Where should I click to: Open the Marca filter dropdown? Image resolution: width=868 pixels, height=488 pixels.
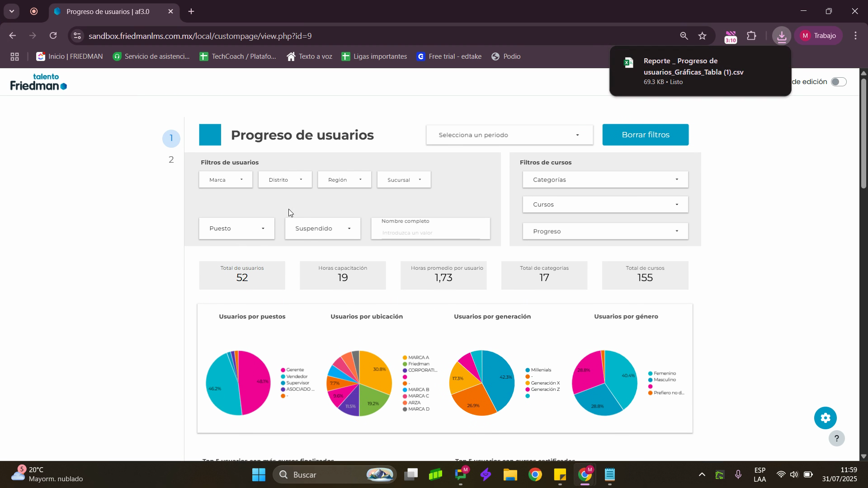226,180
